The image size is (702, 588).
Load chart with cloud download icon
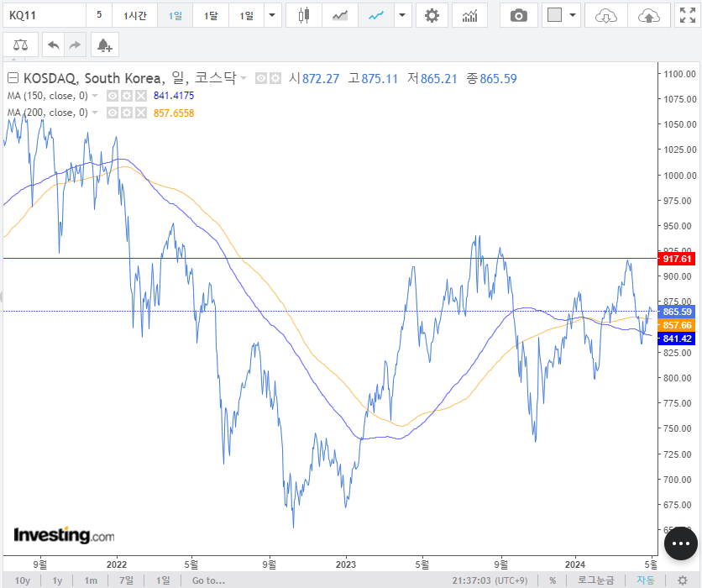(606, 16)
